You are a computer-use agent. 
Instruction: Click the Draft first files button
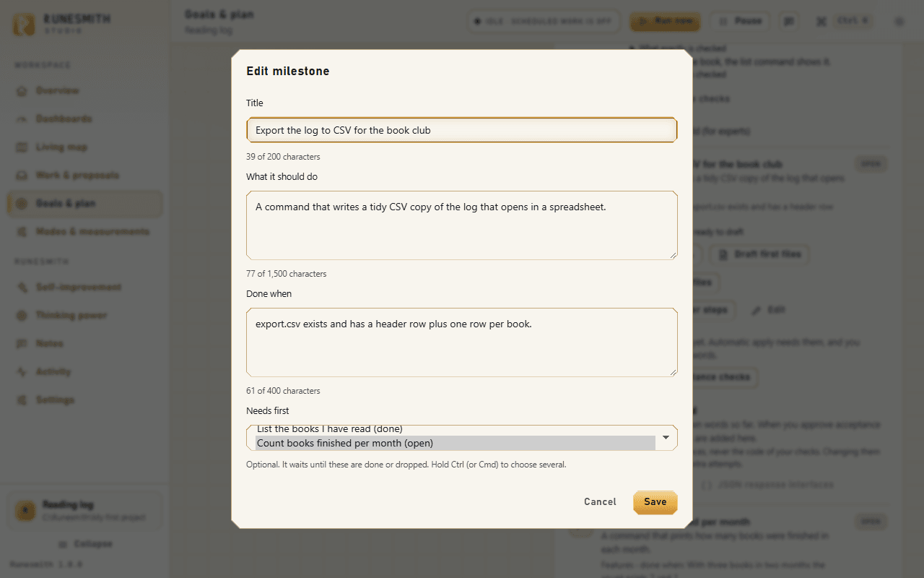[x=759, y=254]
